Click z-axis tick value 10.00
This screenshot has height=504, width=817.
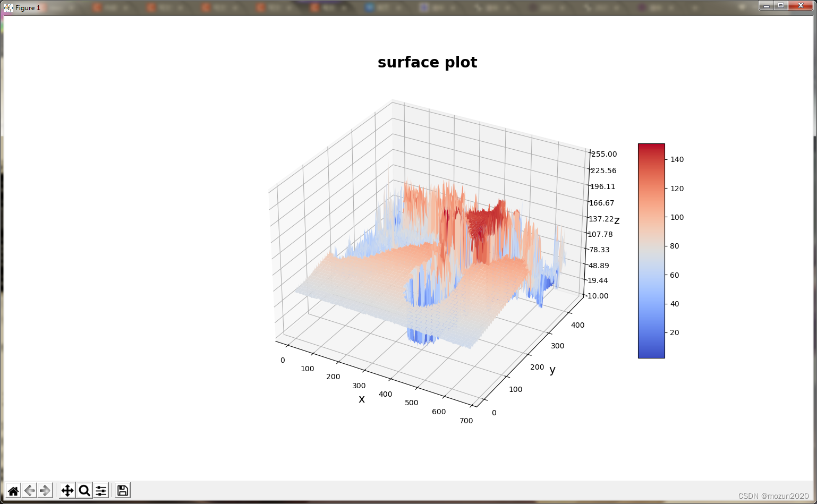pos(598,296)
